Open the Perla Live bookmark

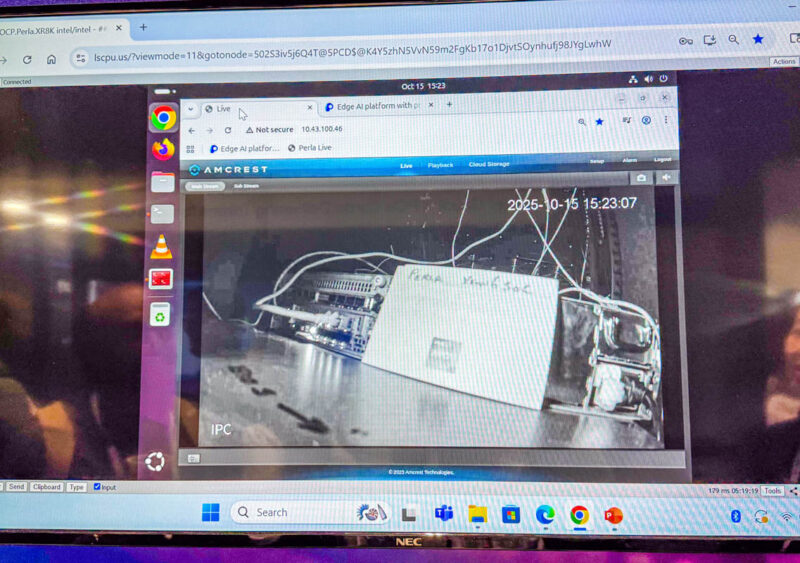(310, 148)
